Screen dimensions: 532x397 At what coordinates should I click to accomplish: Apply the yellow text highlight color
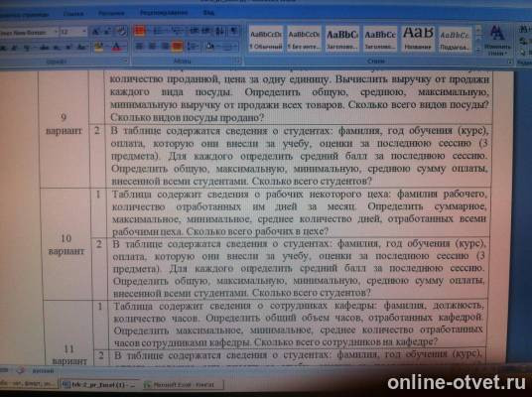[98, 47]
